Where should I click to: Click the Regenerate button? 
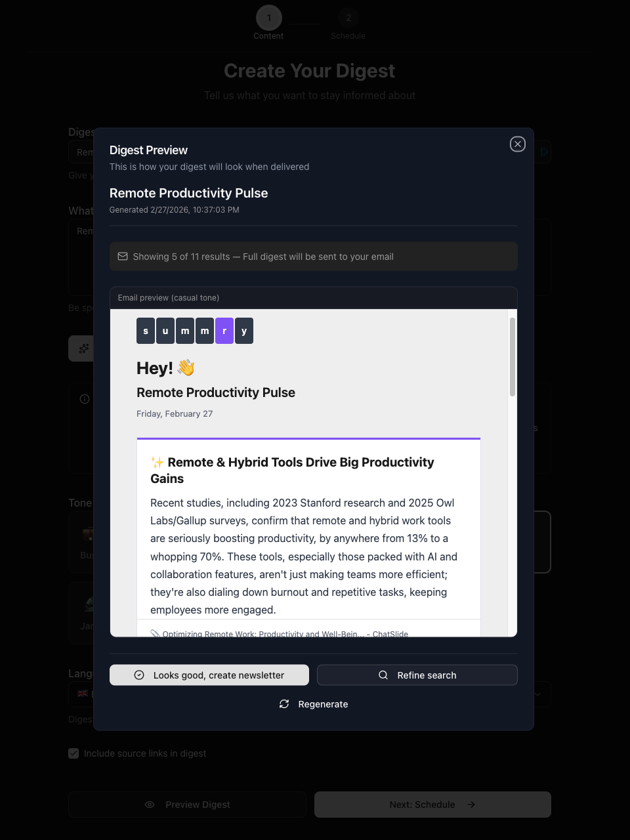coord(313,703)
